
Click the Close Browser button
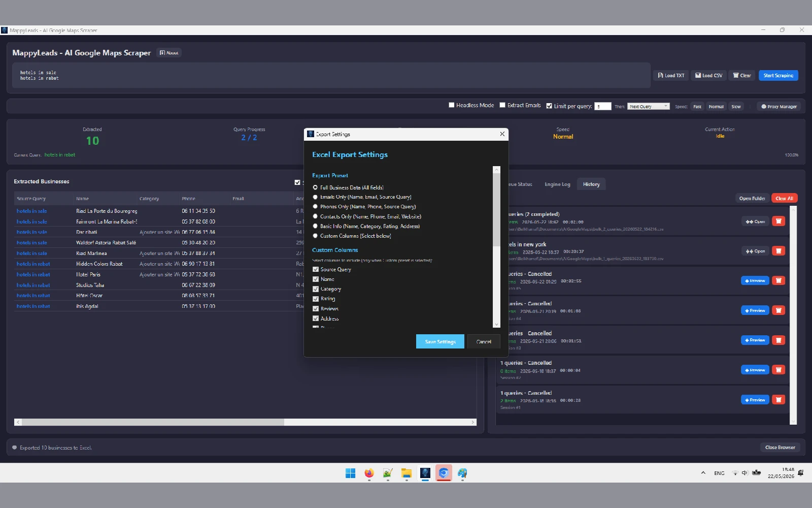click(780, 448)
